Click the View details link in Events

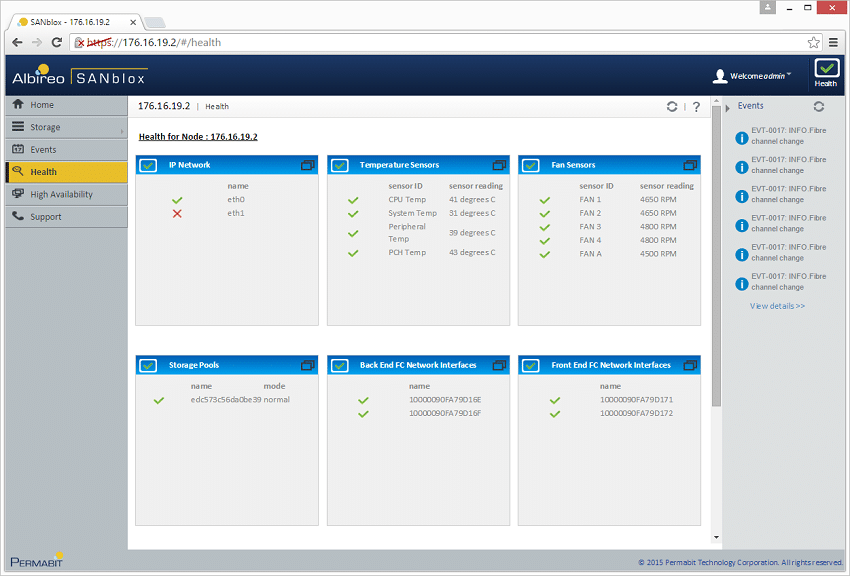[777, 306]
